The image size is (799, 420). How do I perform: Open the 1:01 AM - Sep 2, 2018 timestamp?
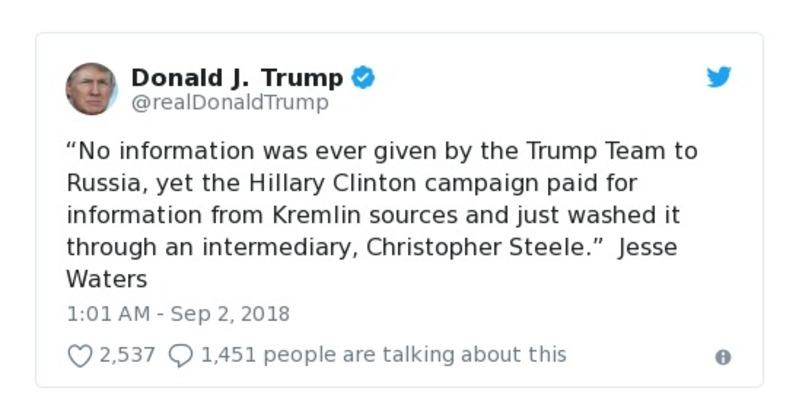178,314
